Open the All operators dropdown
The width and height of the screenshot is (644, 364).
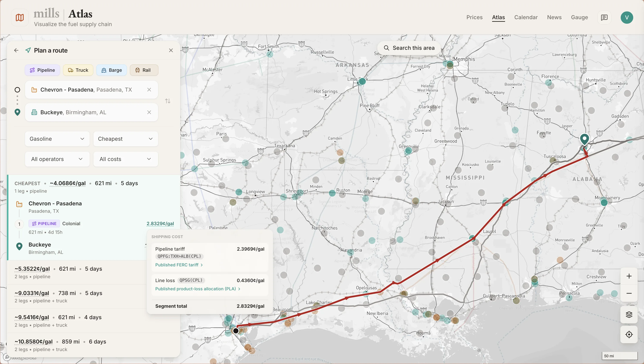pyautogui.click(x=57, y=159)
